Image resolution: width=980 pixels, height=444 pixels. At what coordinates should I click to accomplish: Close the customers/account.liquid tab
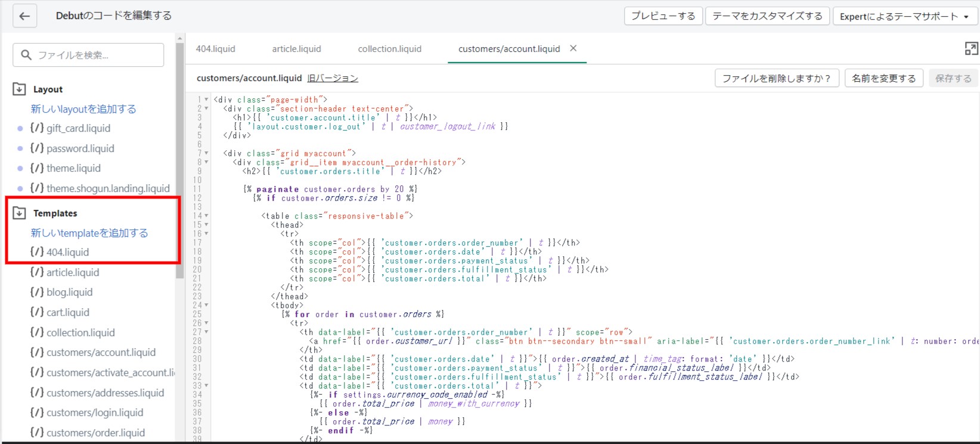pyautogui.click(x=573, y=48)
